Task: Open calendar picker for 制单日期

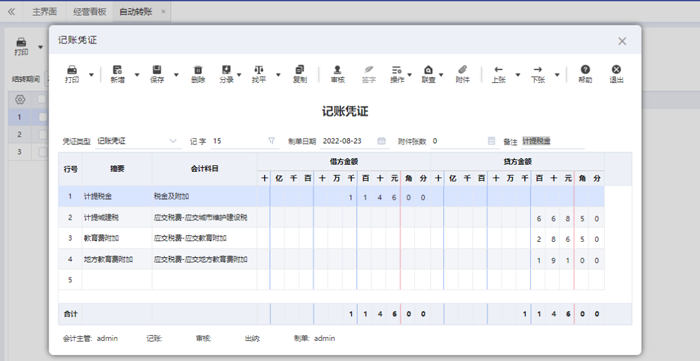Action: [x=381, y=141]
